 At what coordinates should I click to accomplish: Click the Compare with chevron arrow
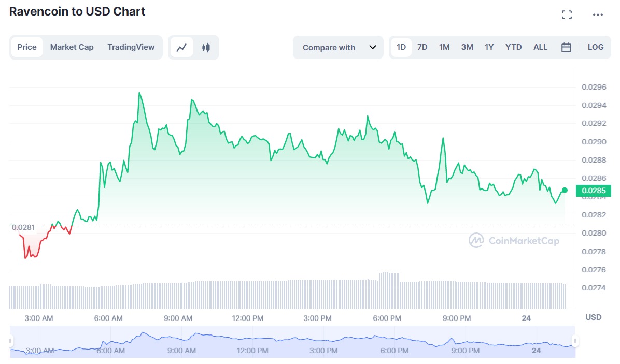(373, 47)
